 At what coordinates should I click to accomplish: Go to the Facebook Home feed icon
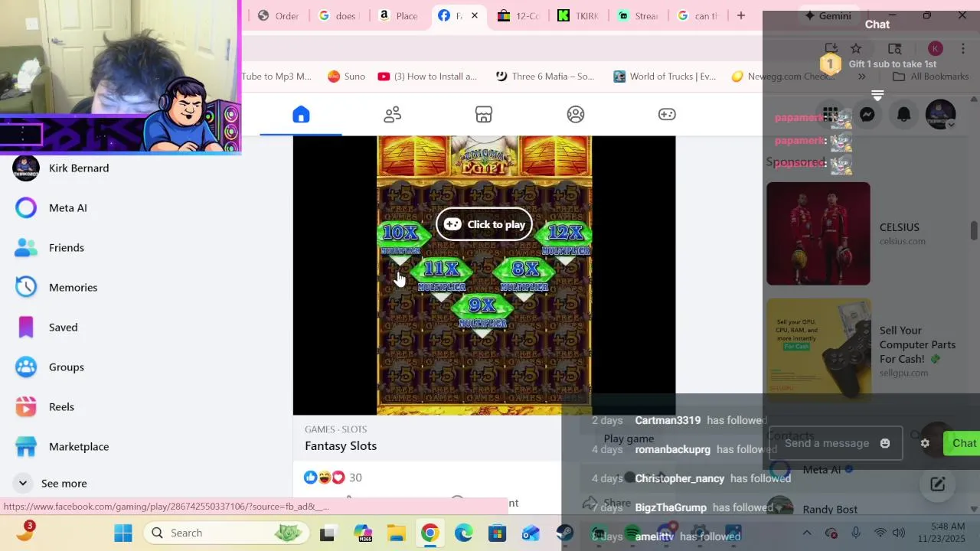click(x=301, y=115)
